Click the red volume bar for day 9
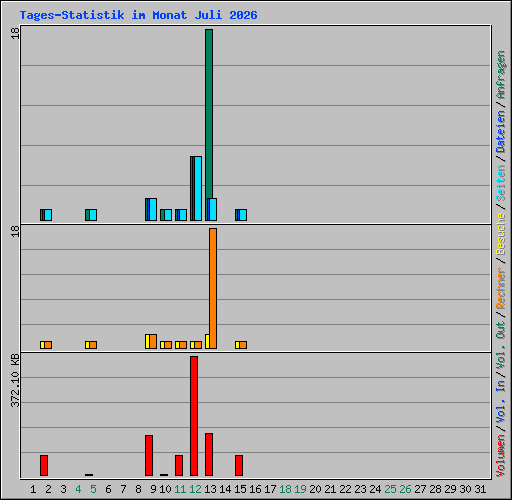This screenshot has height=500, width=512. pyautogui.click(x=149, y=455)
